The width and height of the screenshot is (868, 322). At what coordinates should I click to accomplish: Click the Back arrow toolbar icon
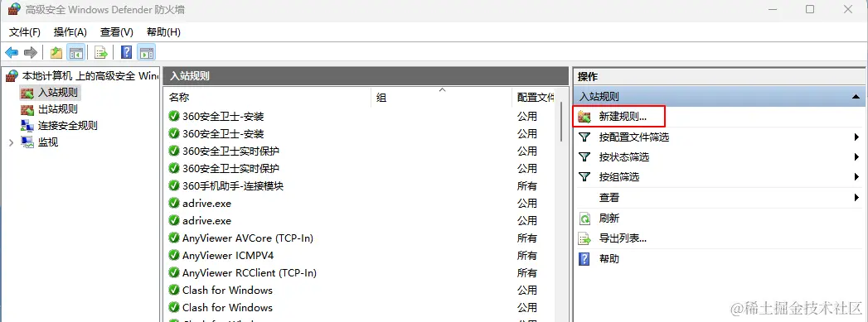[12, 52]
